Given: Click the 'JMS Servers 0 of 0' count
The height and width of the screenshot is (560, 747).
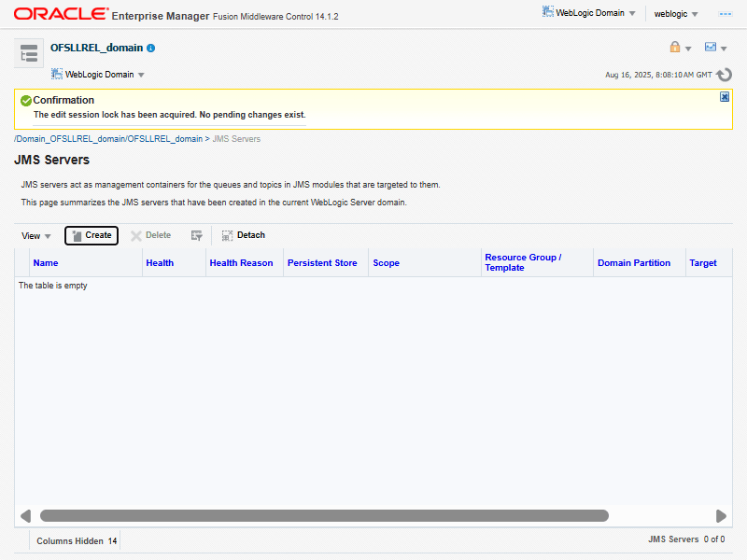Looking at the screenshot, I should pos(686,539).
